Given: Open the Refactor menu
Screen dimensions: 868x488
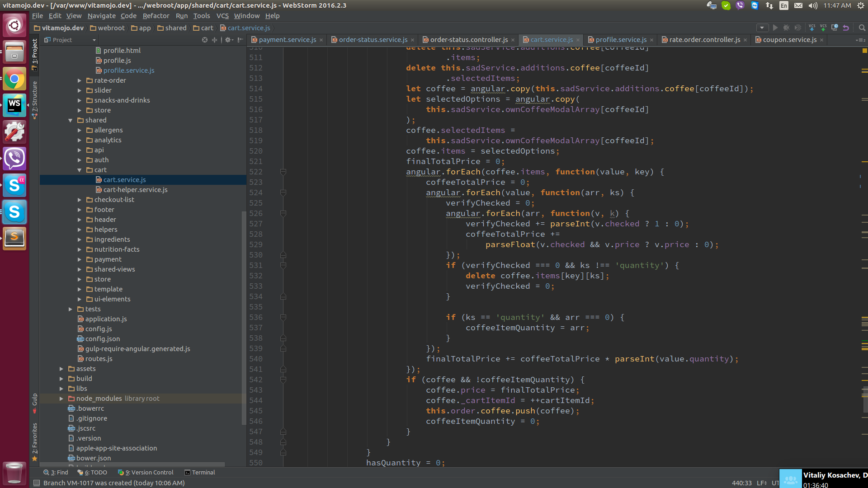Looking at the screenshot, I should pyautogui.click(x=156, y=16).
